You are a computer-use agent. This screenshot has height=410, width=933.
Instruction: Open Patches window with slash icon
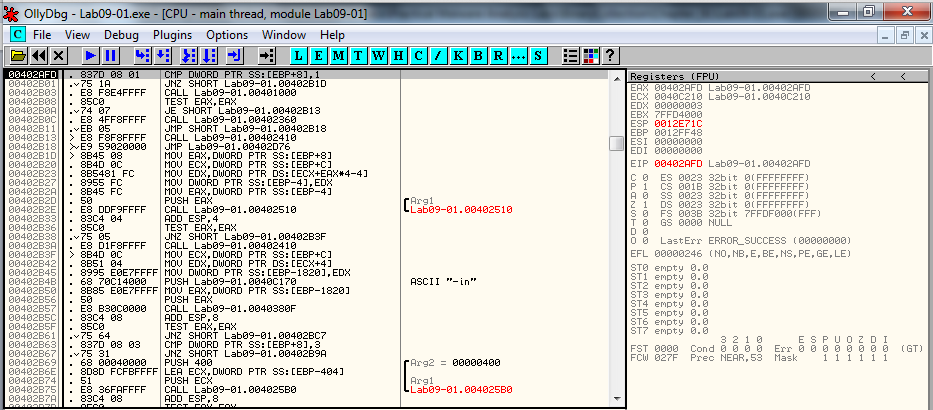(439, 56)
